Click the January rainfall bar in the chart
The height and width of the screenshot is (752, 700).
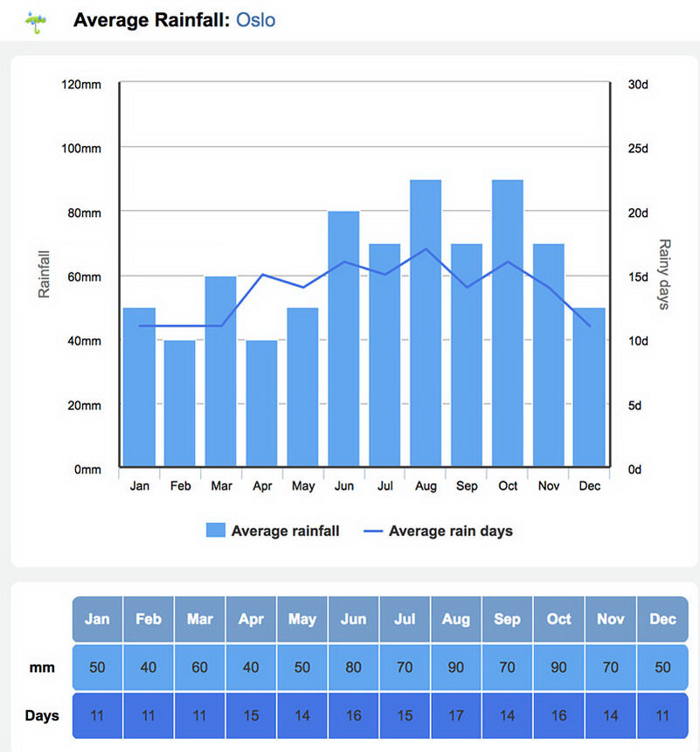[x=139, y=387]
